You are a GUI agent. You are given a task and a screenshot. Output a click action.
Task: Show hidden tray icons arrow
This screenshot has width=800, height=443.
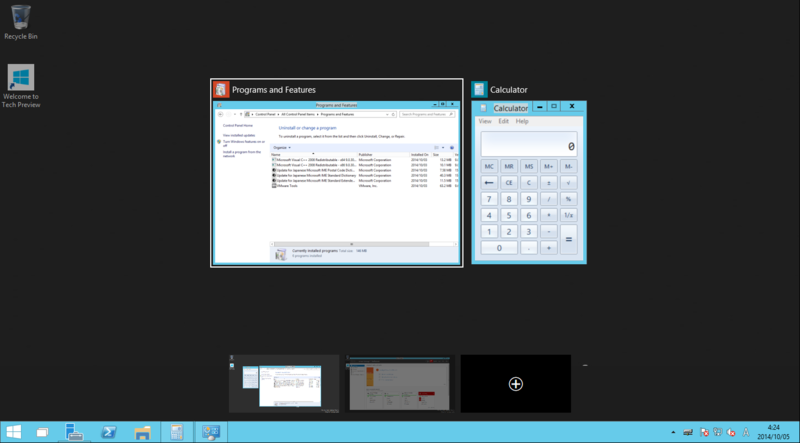tap(673, 432)
